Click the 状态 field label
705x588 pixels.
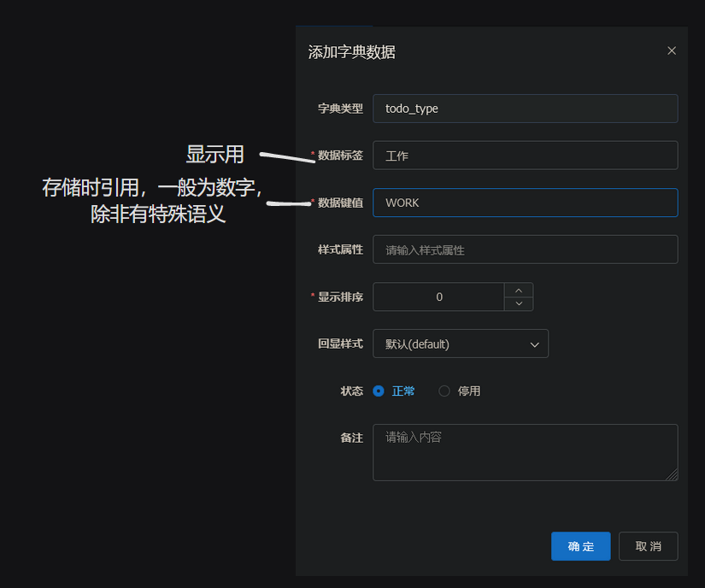point(351,391)
